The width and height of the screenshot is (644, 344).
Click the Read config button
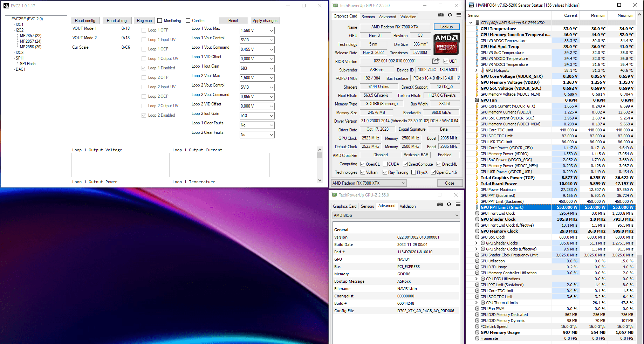85,21
